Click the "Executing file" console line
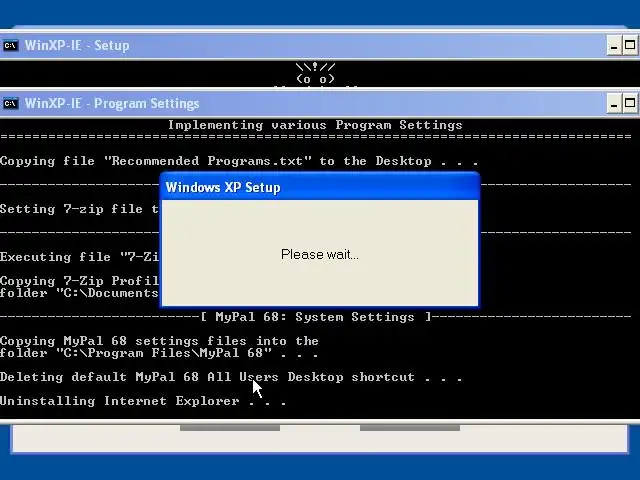The image size is (640, 480). click(80, 257)
